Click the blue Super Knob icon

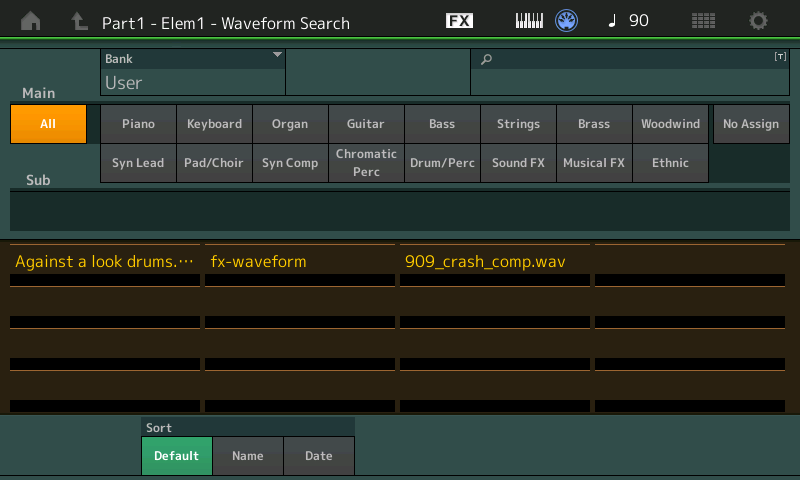click(x=567, y=21)
